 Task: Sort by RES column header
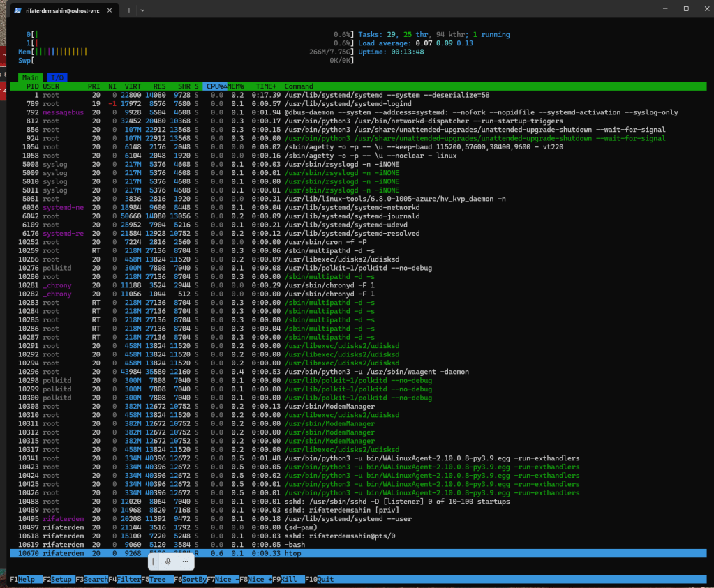(x=159, y=86)
